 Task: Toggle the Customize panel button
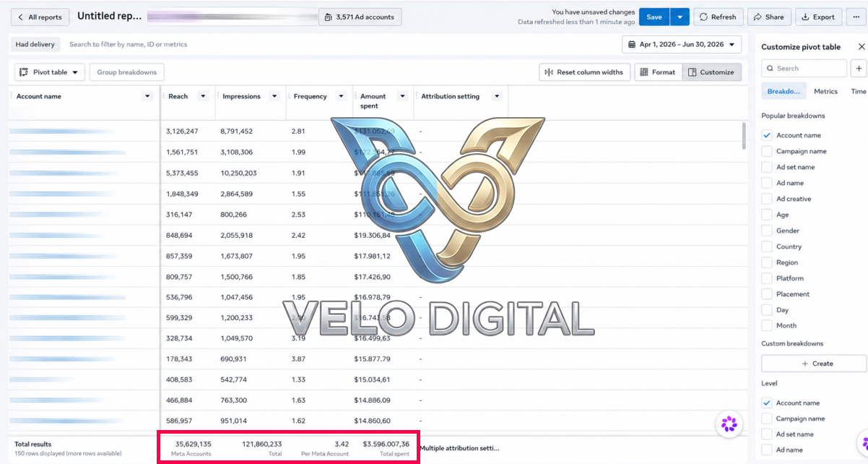[x=711, y=72]
